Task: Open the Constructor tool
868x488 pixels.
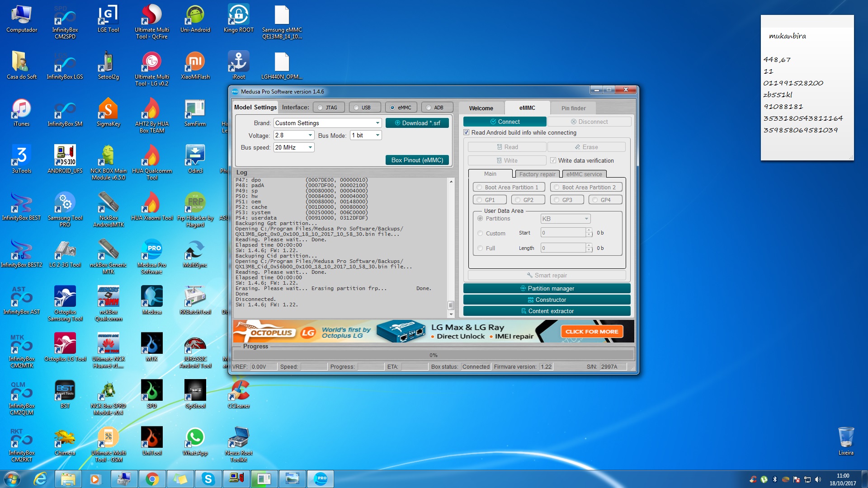Action: pos(547,300)
